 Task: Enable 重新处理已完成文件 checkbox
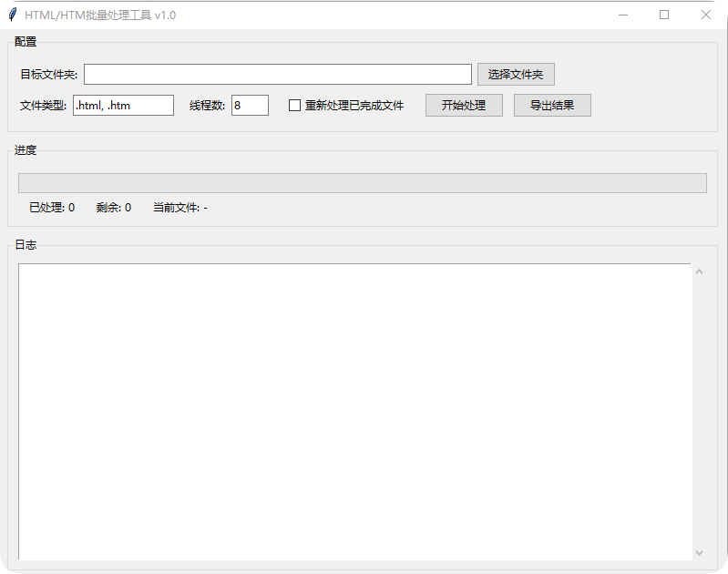coord(294,106)
